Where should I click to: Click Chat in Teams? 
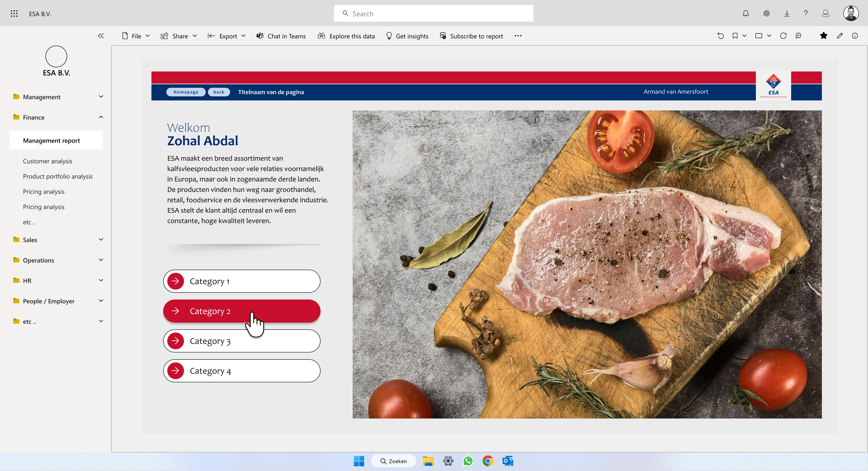point(281,36)
